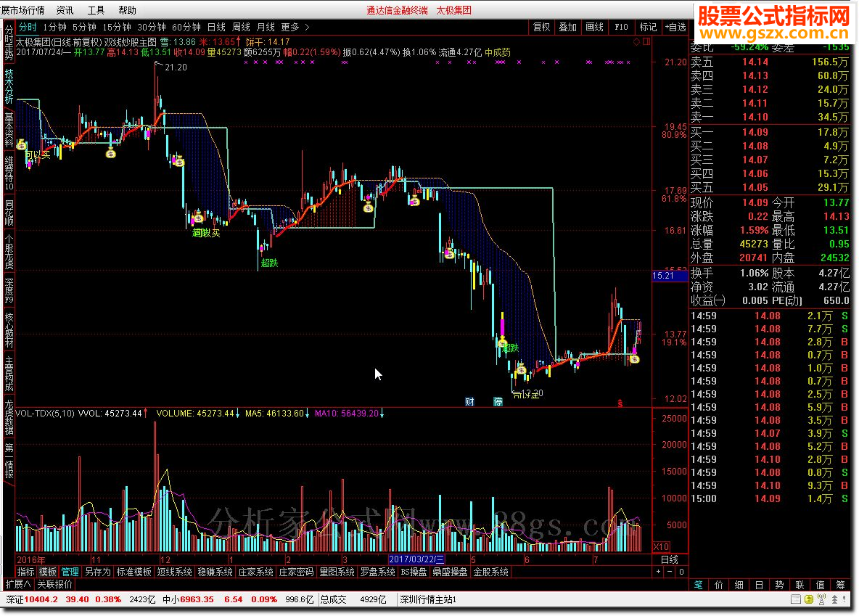Open the 工具 menu
Image resolution: width=859 pixels, height=616 pixels.
96,10
